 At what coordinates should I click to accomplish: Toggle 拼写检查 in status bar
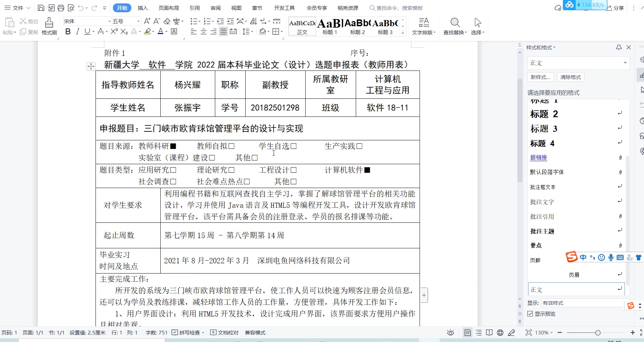point(188,332)
